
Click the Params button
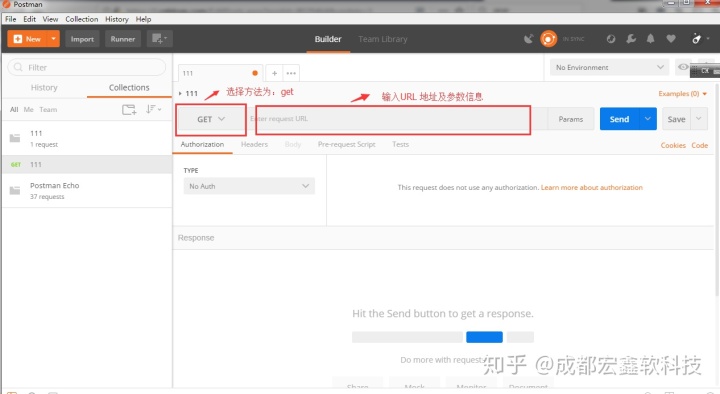pos(571,119)
